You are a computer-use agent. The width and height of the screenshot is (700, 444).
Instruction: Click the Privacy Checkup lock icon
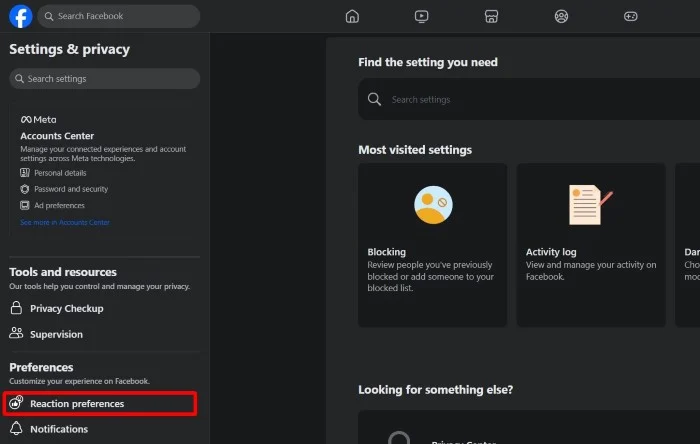(17, 308)
